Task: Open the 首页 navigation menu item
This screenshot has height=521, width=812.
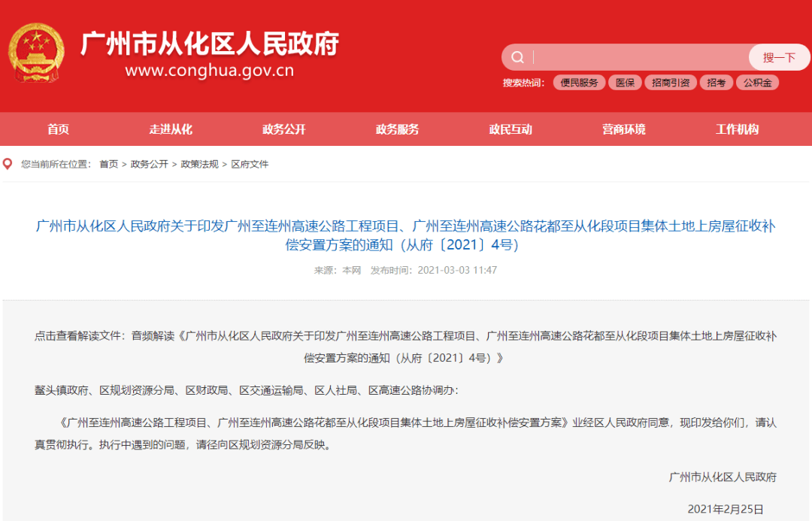Action: 58,129
